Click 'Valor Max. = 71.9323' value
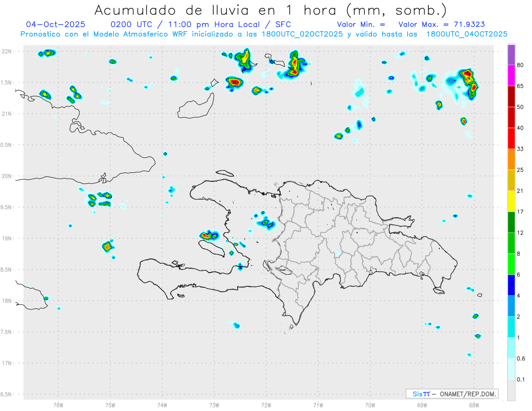Viewport: 532px width, 411px height. 441,24
